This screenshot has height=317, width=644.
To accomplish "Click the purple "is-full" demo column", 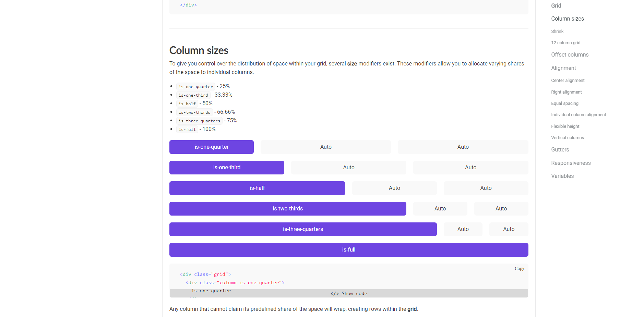I will [348, 249].
